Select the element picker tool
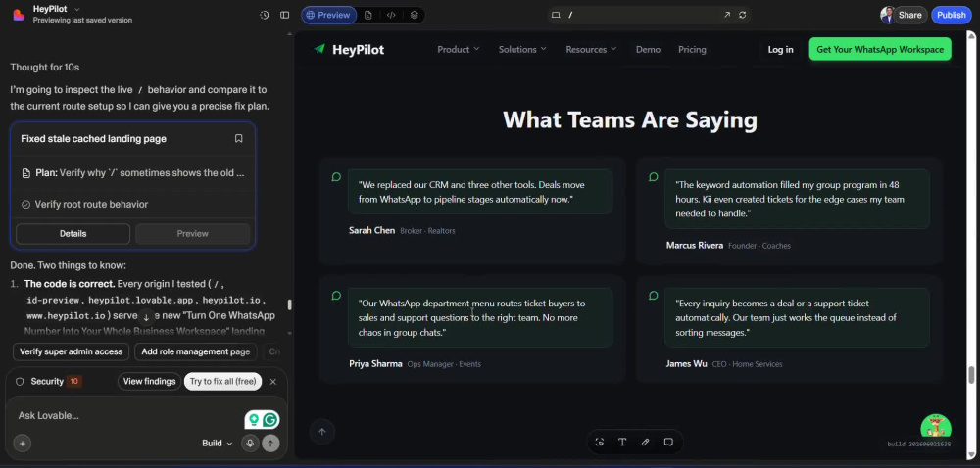980x468 pixels. click(x=600, y=442)
